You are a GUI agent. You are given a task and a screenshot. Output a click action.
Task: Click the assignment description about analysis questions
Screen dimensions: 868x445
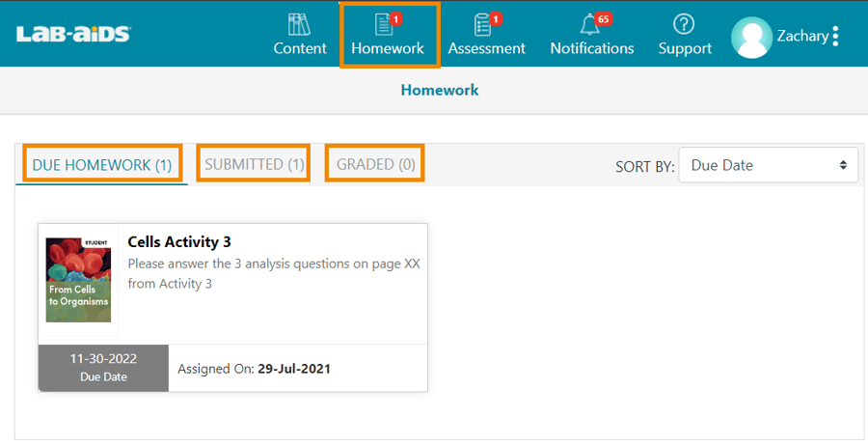[273, 273]
